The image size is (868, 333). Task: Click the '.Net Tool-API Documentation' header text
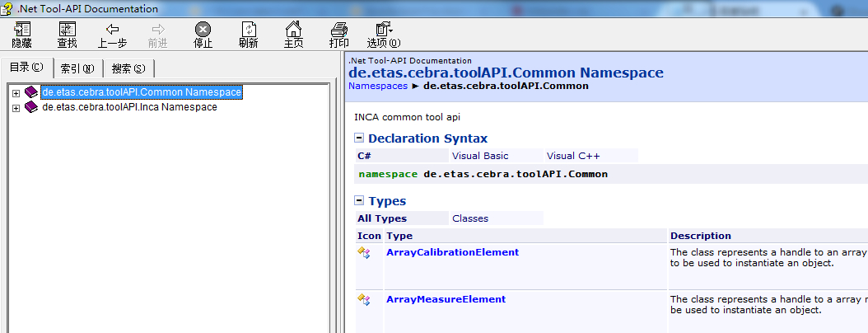point(410,61)
